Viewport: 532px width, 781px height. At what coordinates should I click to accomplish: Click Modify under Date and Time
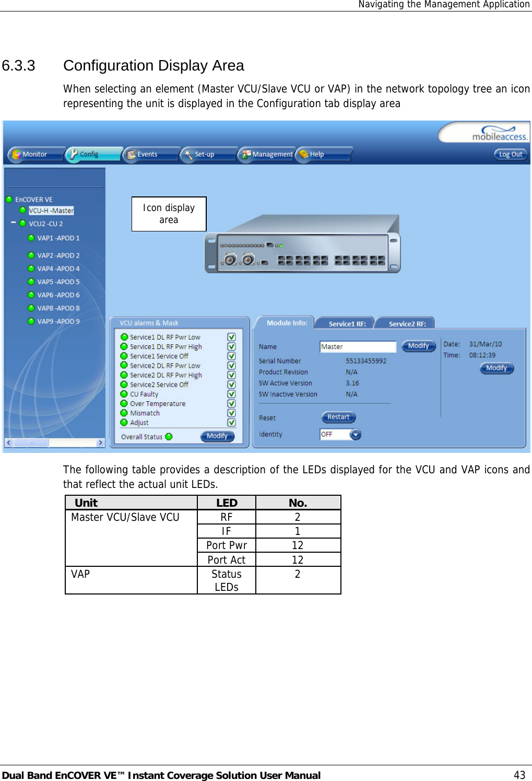click(x=496, y=368)
